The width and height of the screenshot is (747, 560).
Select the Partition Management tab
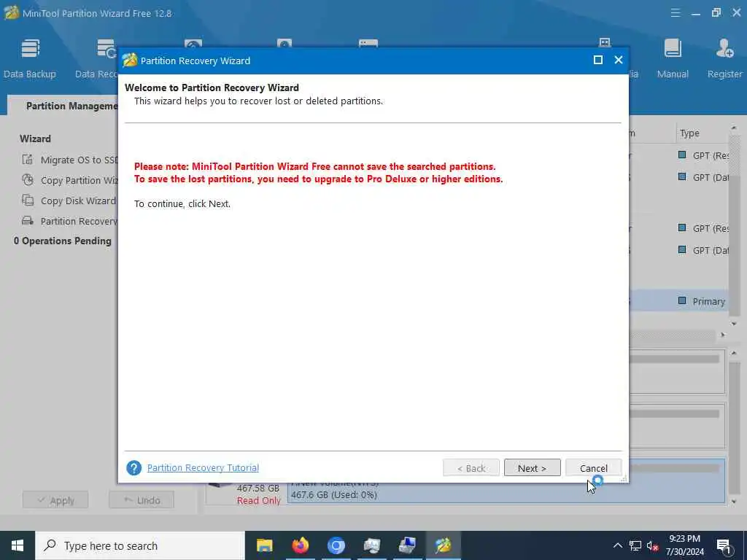click(71, 106)
